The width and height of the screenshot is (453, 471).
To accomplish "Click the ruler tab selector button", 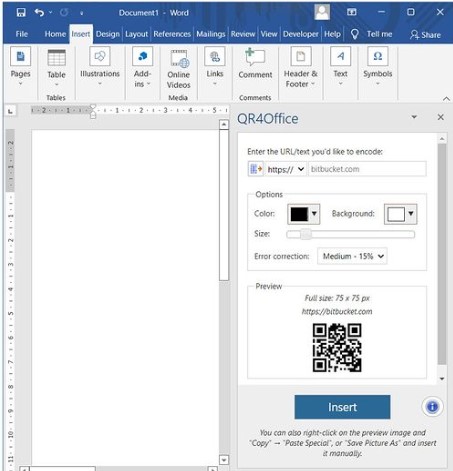I will 10,111.
